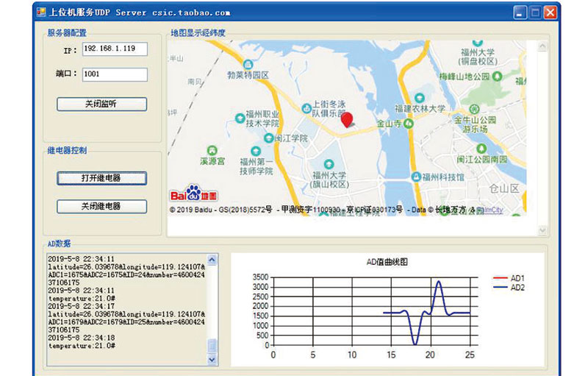Click the 关闭继电器 button
Viewport: 588px width, 376px height.
click(101, 206)
